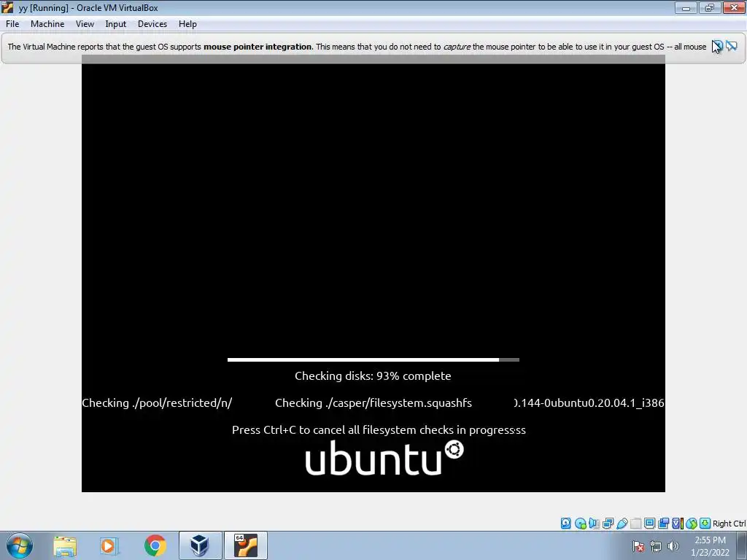Click the Right Ctrl host key label
Screen dimensions: 747x560
pos(729,524)
